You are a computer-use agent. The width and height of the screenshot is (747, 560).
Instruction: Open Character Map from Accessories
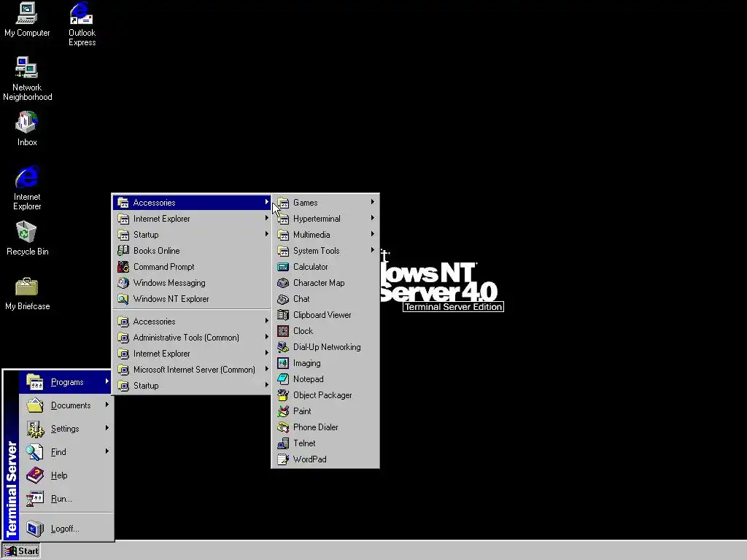pos(325,283)
